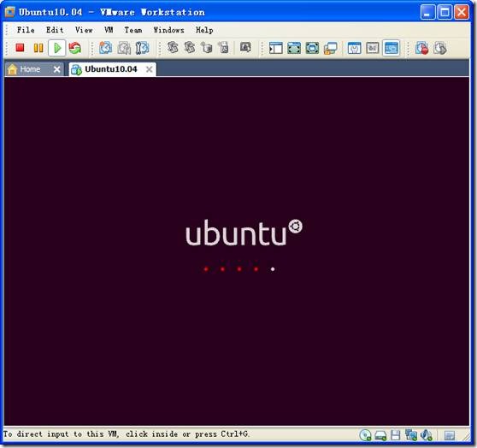
Task: Switch to Quick Switch mode icon
Action: (x=294, y=48)
